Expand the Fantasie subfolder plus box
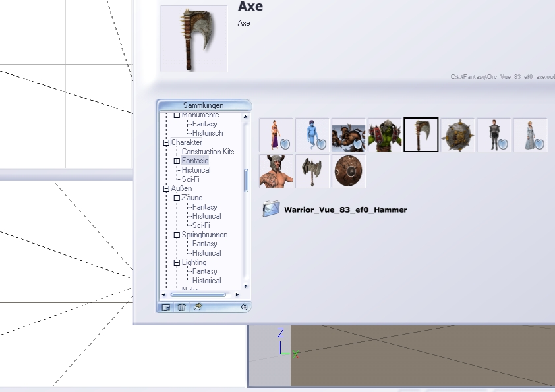 tap(177, 161)
